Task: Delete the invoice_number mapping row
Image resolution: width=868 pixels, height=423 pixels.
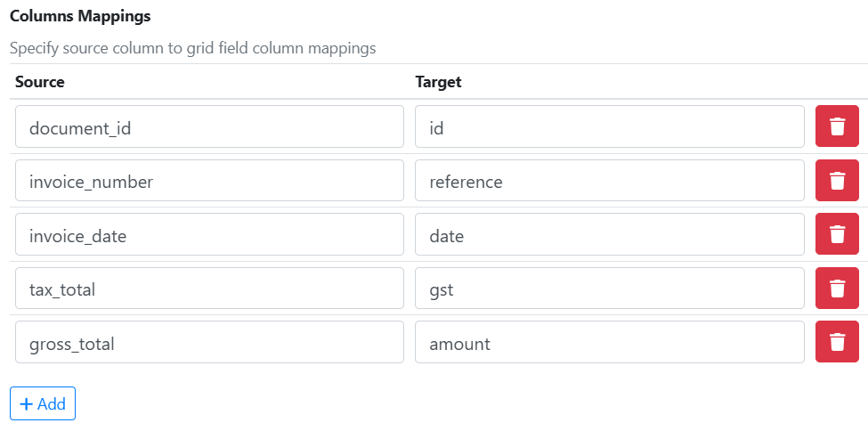Action: point(837,181)
